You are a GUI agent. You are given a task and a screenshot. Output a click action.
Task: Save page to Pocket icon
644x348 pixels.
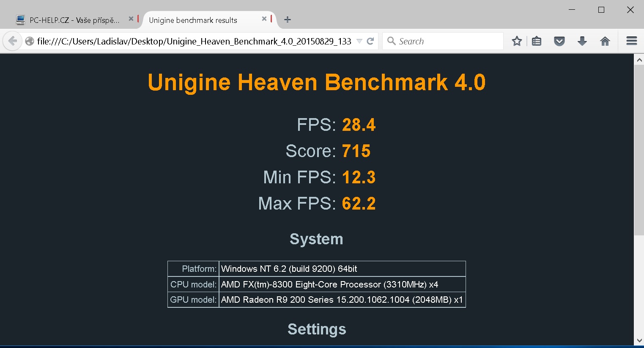pos(559,41)
